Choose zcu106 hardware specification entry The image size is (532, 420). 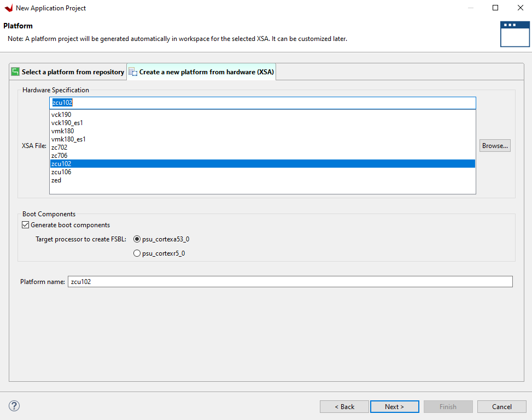[61, 172]
